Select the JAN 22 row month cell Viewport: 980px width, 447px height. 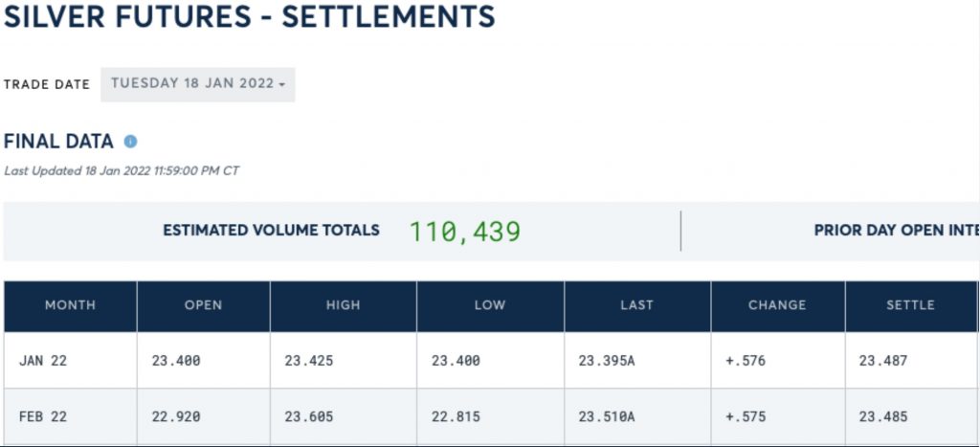(x=43, y=361)
